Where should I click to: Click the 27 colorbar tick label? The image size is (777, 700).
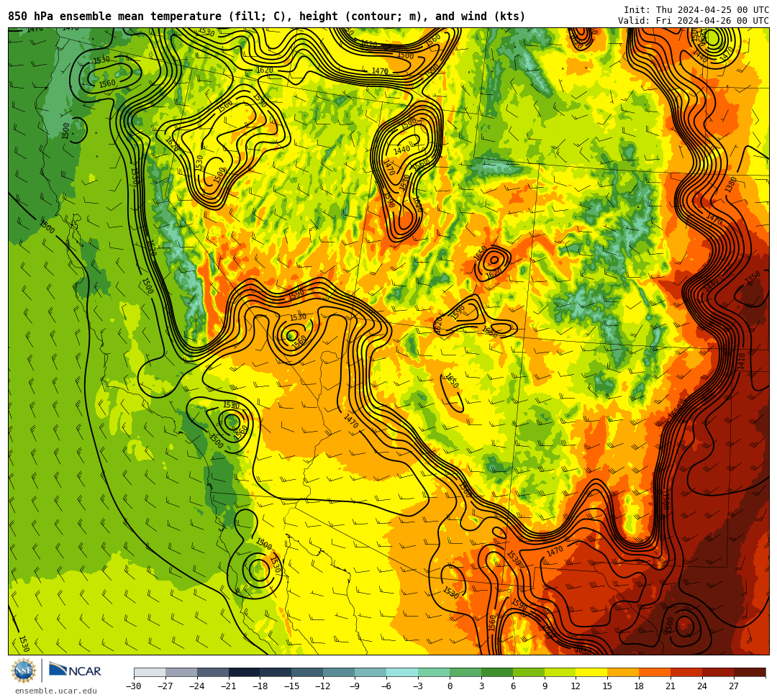(734, 686)
